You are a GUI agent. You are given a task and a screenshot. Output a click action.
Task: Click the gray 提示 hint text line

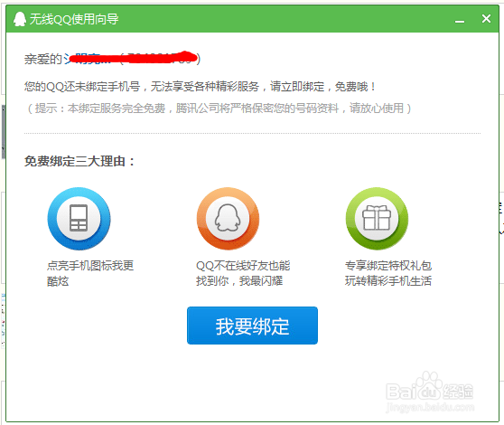tap(219, 109)
